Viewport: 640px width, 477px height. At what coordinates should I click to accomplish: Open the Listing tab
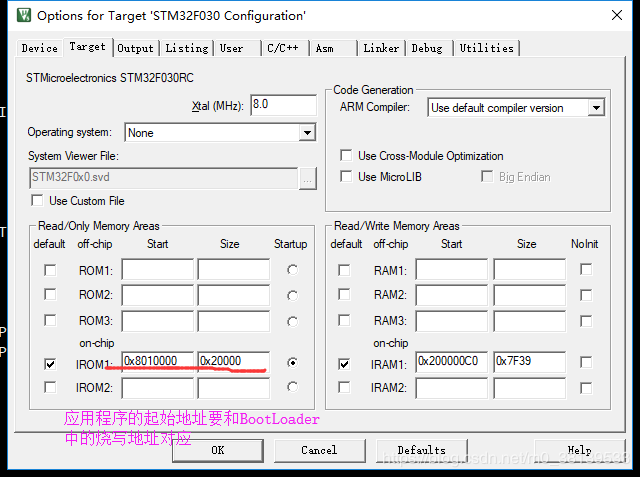coord(187,48)
